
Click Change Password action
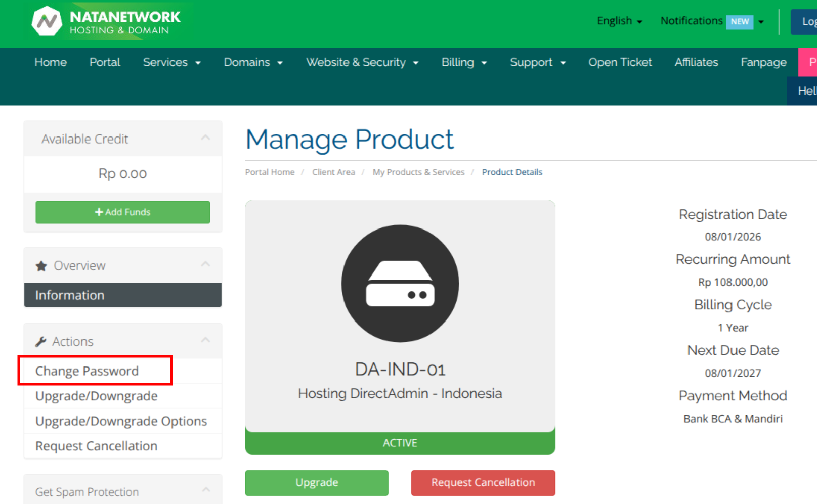123,371
